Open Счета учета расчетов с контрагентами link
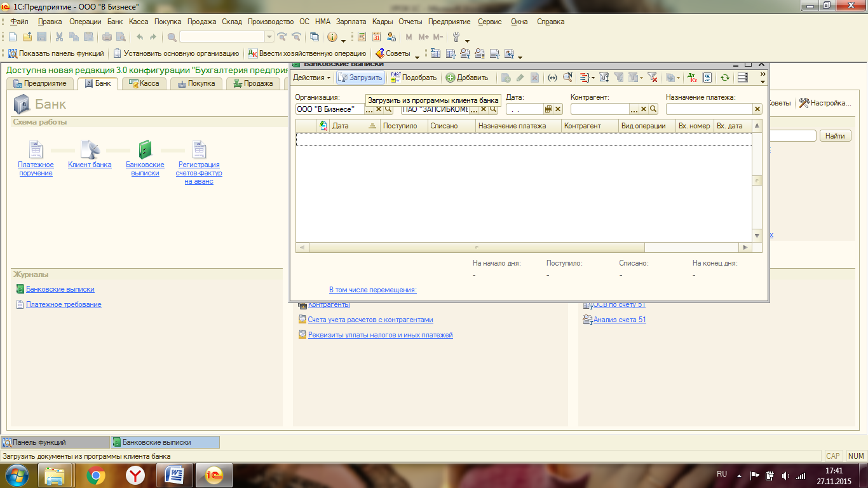 [370, 320]
